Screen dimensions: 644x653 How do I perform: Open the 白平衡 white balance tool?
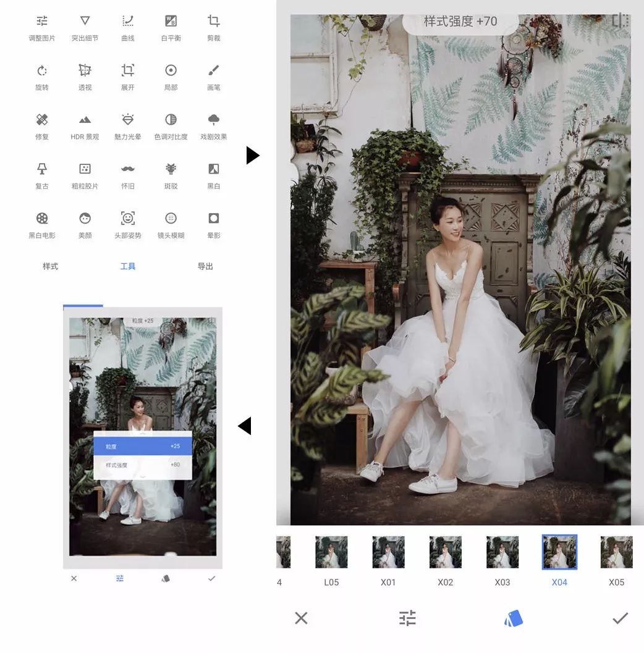(x=171, y=28)
